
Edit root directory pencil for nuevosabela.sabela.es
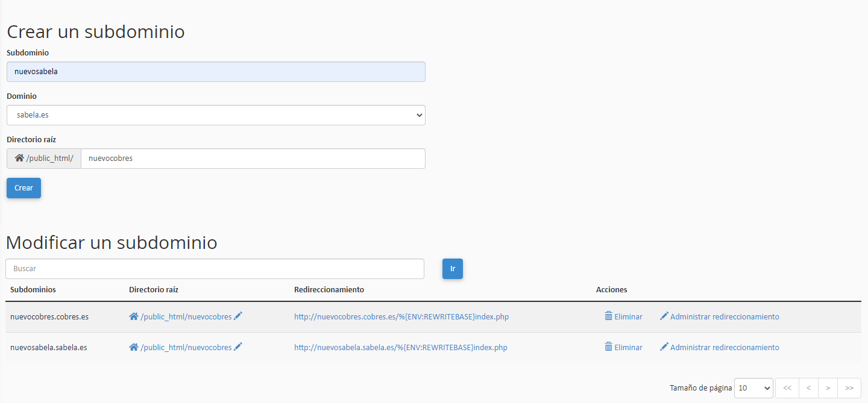pyautogui.click(x=238, y=347)
